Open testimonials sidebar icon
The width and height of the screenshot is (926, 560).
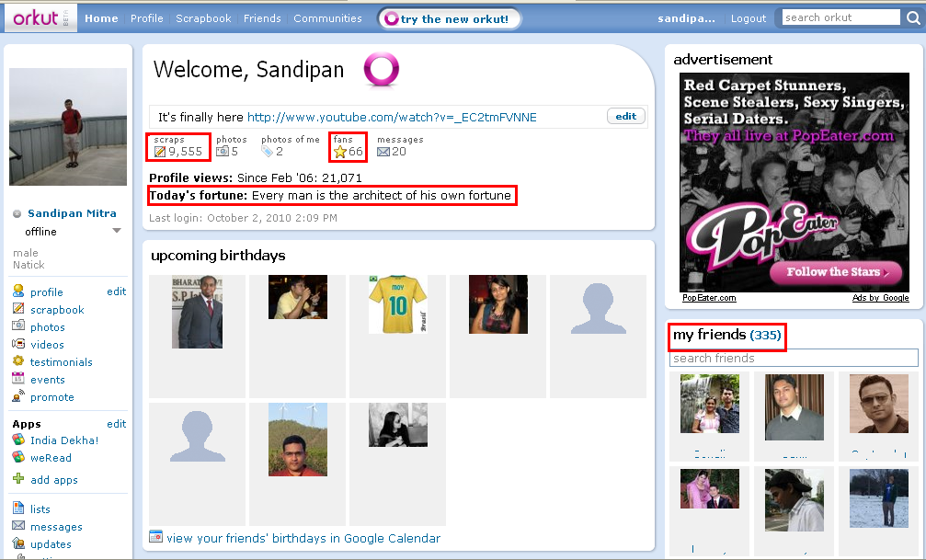18,361
